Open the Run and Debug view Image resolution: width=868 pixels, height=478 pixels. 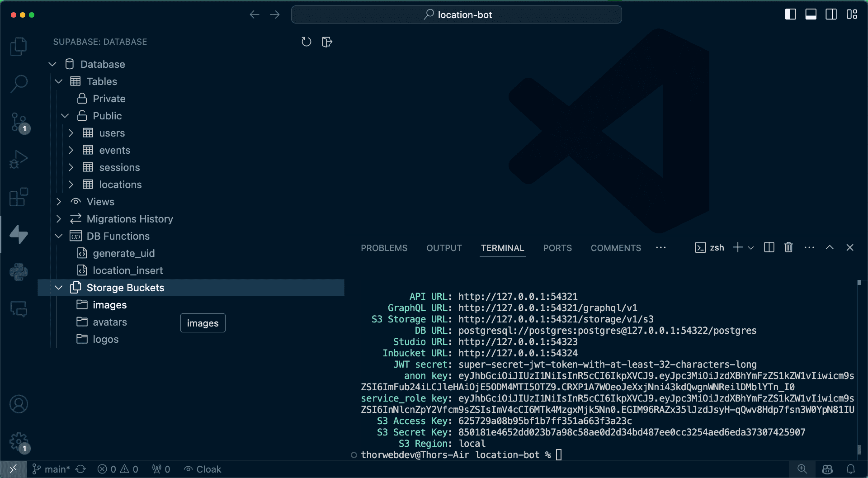tap(19, 159)
